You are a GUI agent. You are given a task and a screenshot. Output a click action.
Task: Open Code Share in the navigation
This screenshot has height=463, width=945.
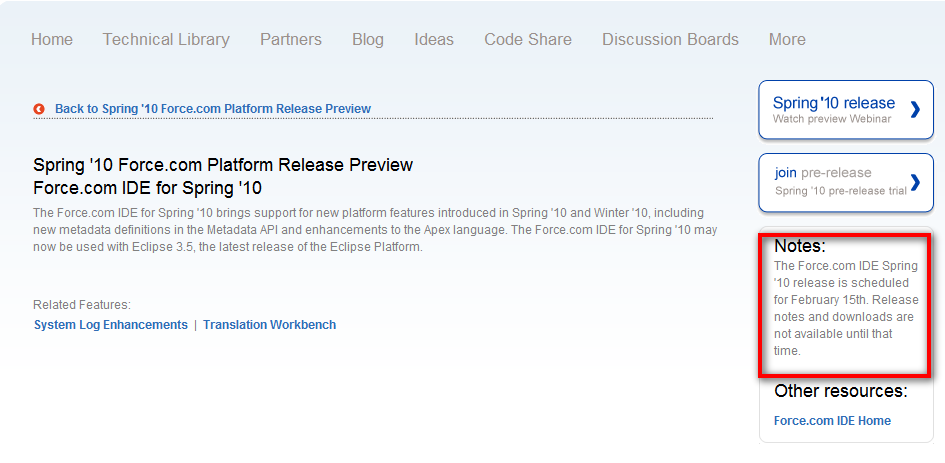[x=528, y=39]
